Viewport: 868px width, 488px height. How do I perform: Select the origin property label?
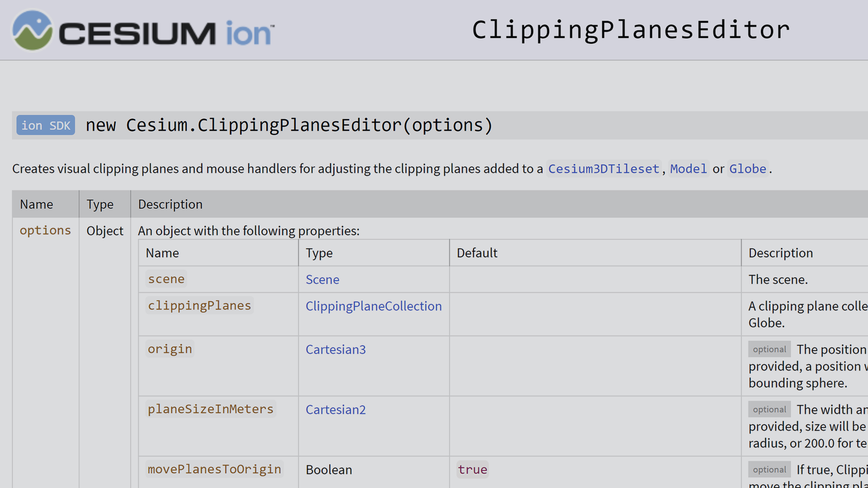coord(170,349)
